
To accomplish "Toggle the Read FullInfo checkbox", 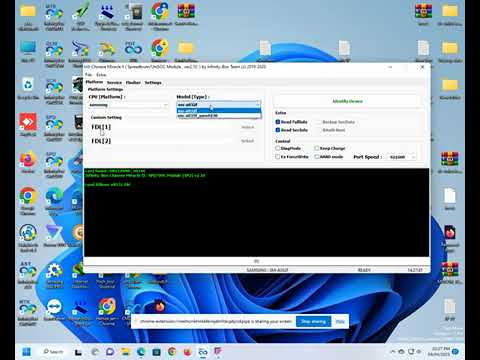I will coord(278,122).
